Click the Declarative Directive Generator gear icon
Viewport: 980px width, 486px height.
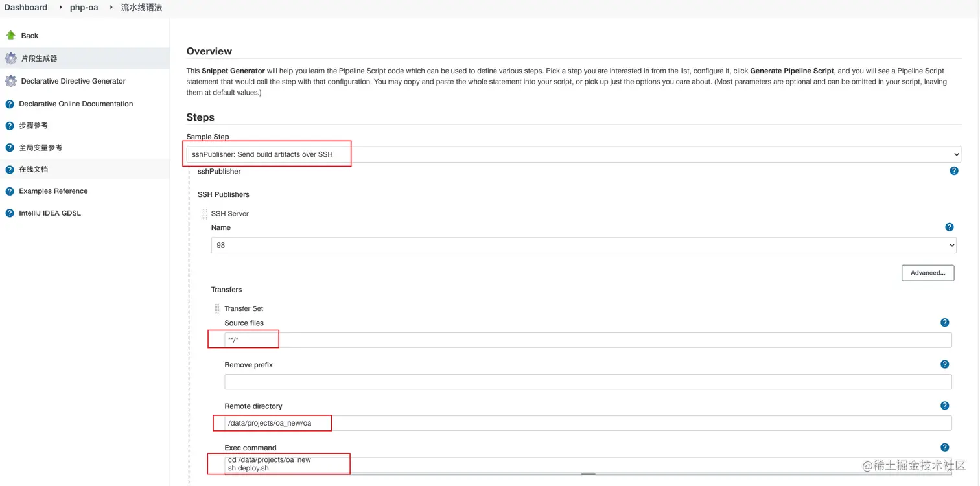(x=10, y=81)
